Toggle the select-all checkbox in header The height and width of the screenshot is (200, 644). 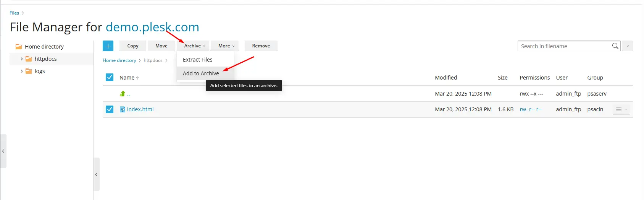(x=110, y=77)
